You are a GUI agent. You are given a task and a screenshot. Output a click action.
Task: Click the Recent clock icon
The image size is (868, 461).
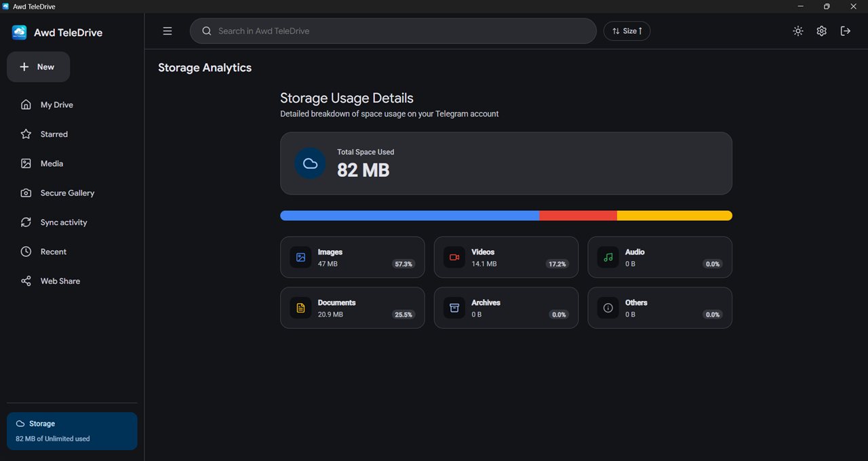point(26,252)
